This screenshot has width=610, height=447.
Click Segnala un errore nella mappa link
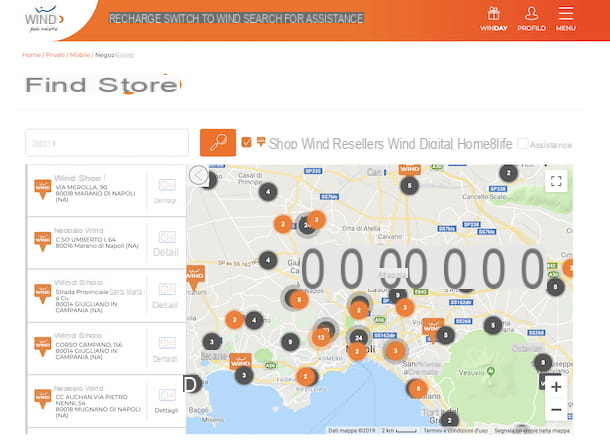531,431
